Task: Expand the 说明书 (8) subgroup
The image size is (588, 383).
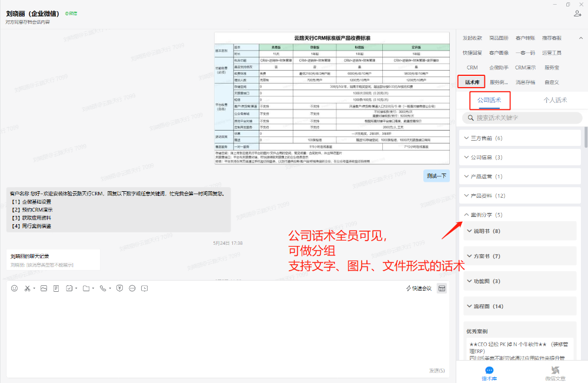Action: tap(520, 231)
